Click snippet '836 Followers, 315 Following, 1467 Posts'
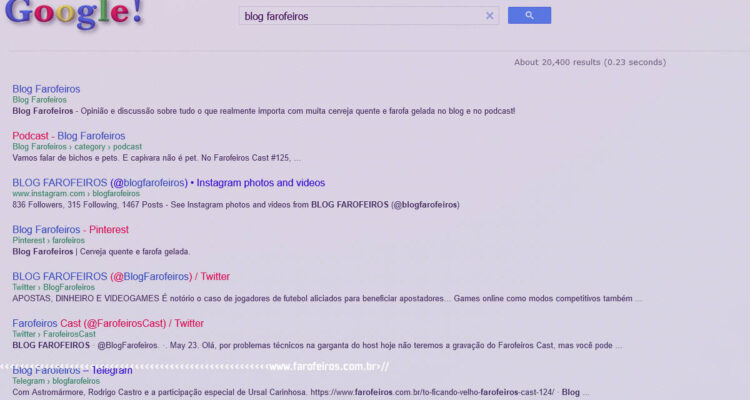Viewport: 750px width, 400px height. pyautogui.click(x=236, y=205)
